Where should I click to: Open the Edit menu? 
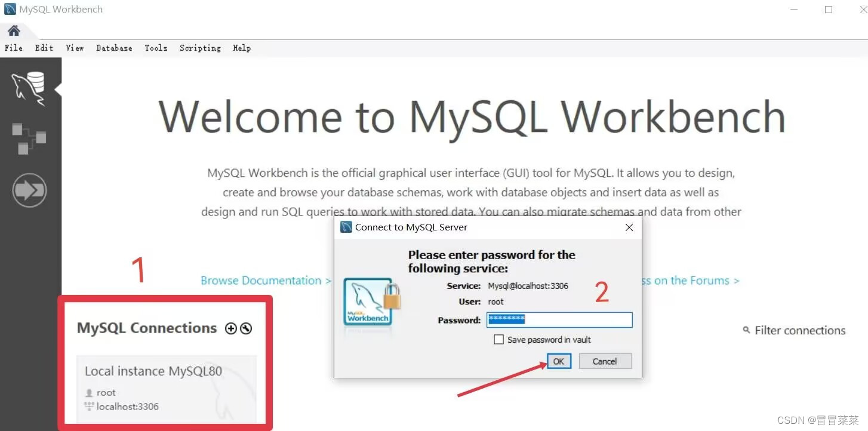pos(44,48)
